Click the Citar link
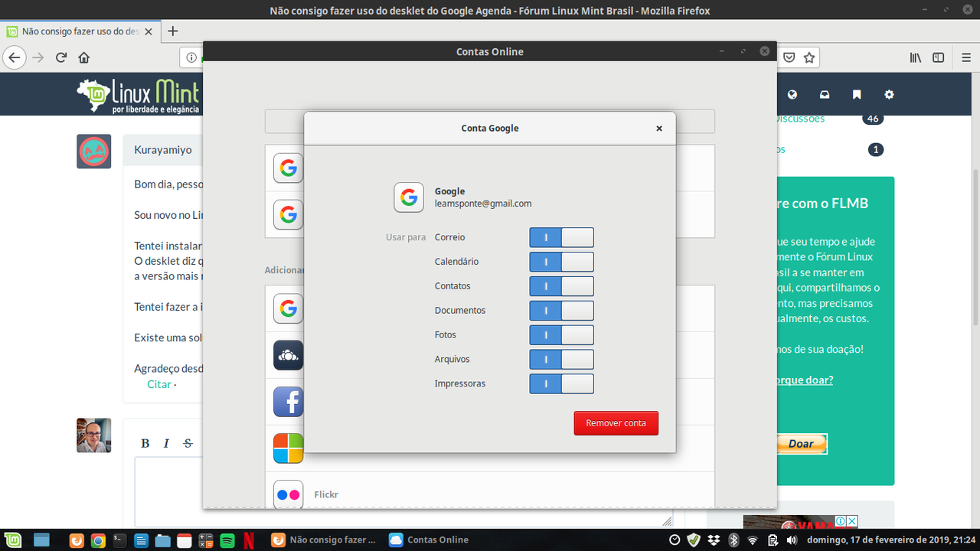The width and height of the screenshot is (980, 551). pos(159,384)
